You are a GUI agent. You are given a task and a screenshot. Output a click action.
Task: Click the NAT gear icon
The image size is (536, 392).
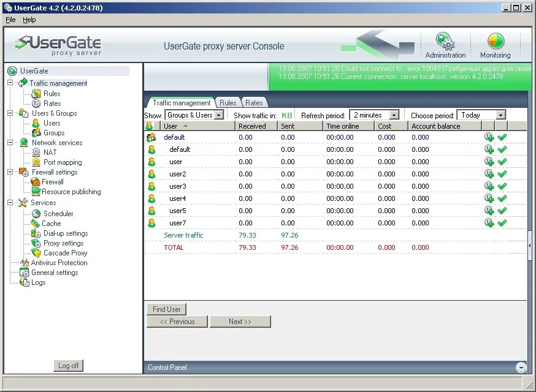(x=36, y=152)
